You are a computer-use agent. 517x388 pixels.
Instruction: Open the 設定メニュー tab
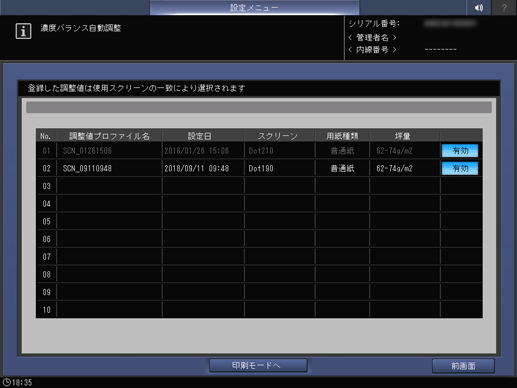(254, 8)
